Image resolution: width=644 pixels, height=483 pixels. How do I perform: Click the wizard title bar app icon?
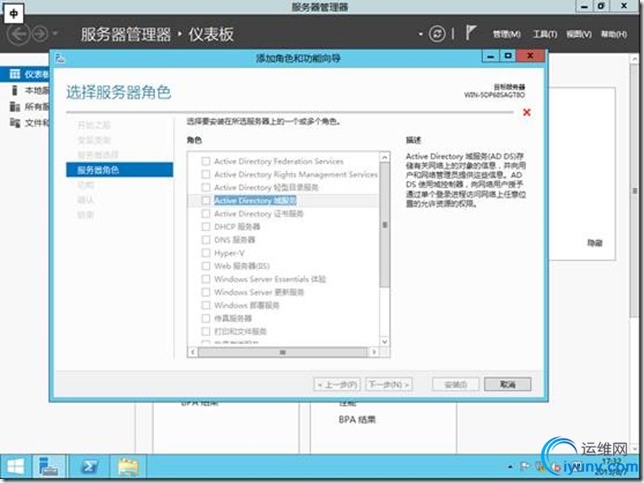(60, 58)
